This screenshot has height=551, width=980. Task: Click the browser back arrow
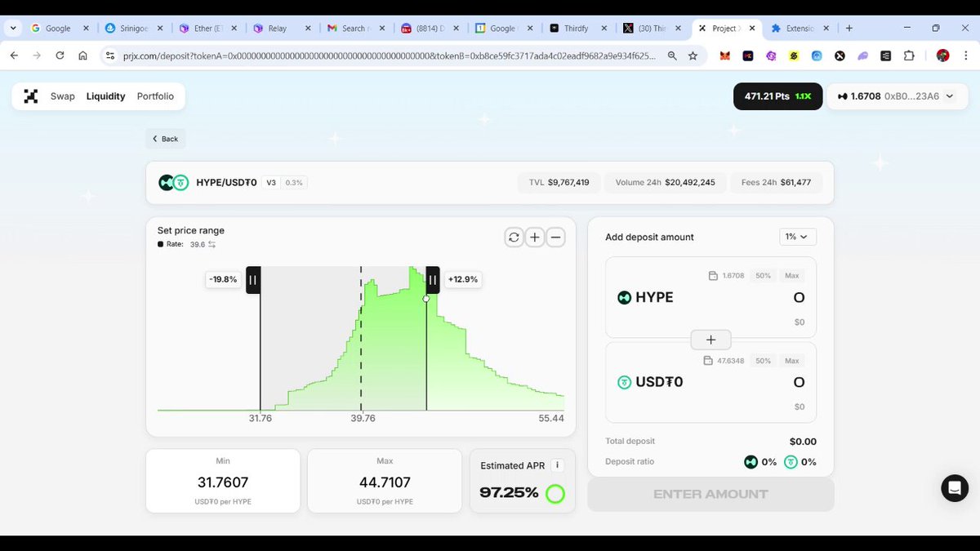[14, 56]
